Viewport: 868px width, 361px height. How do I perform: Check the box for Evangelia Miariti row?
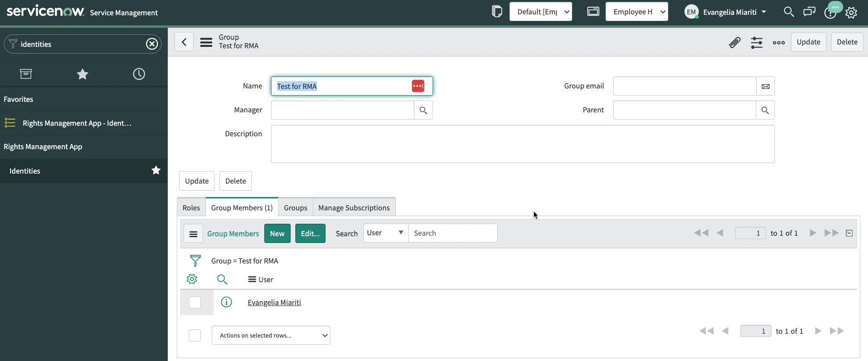coord(195,303)
